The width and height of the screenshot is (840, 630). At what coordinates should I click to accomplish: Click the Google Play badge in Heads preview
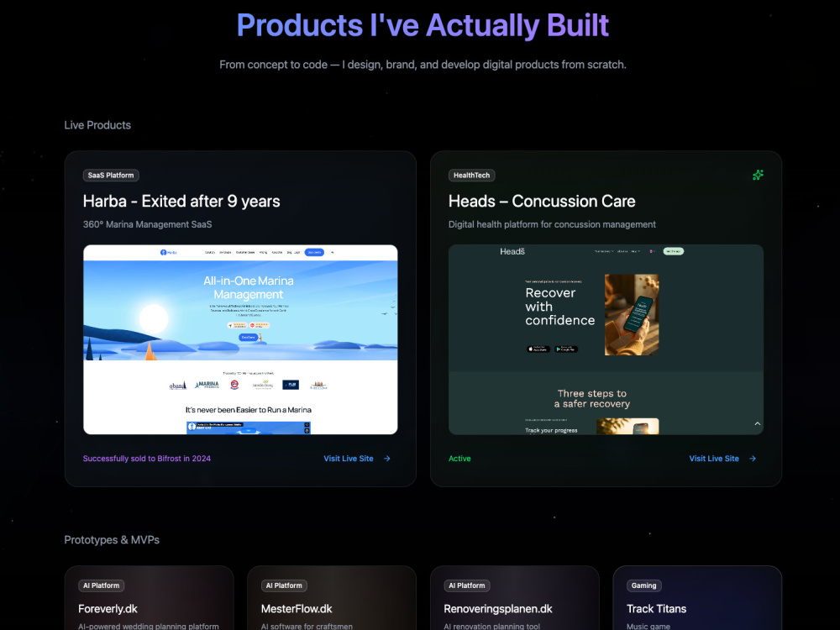pyautogui.click(x=565, y=349)
